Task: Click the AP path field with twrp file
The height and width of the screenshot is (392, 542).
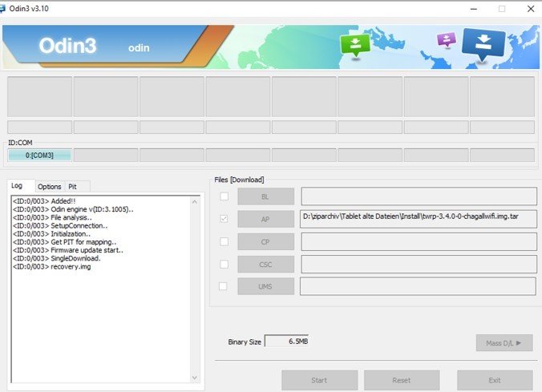Action: click(x=419, y=219)
